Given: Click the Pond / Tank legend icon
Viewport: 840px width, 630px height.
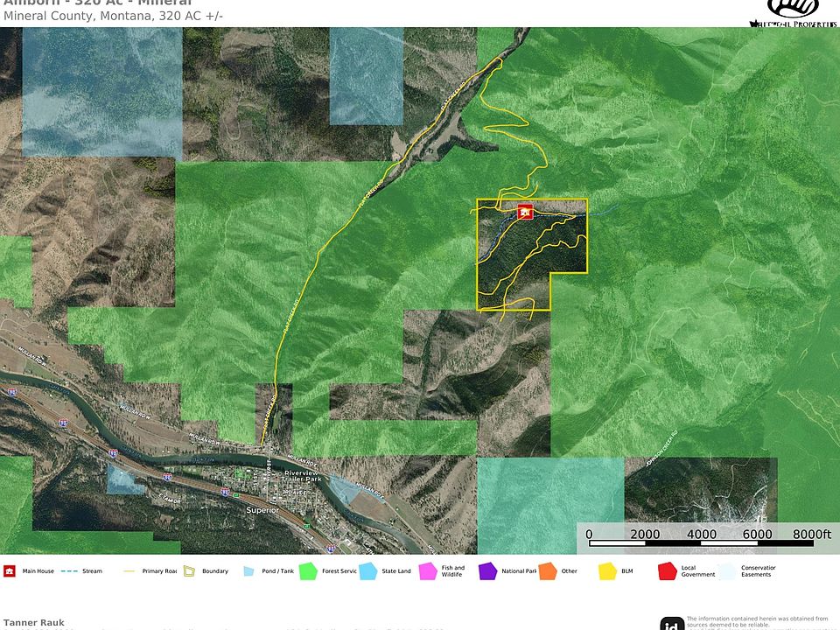Looking at the screenshot, I should 248,571.
